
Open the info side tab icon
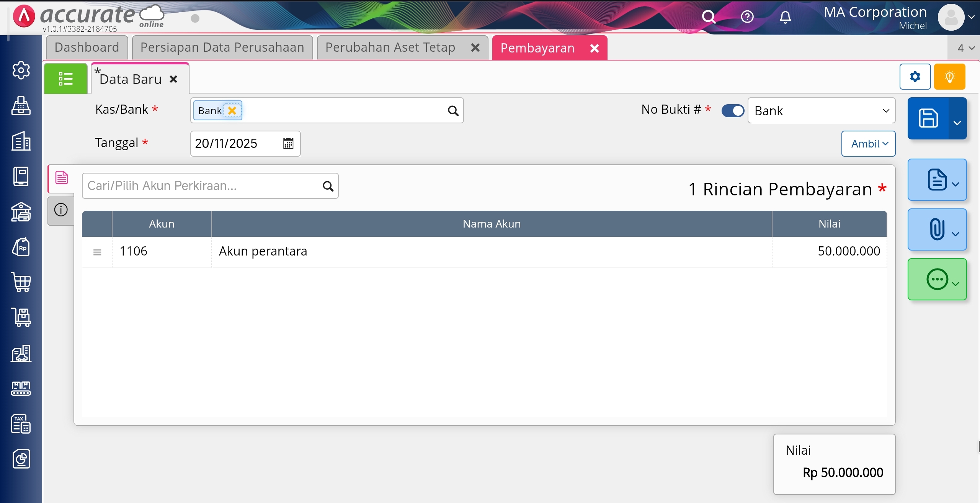[61, 210]
